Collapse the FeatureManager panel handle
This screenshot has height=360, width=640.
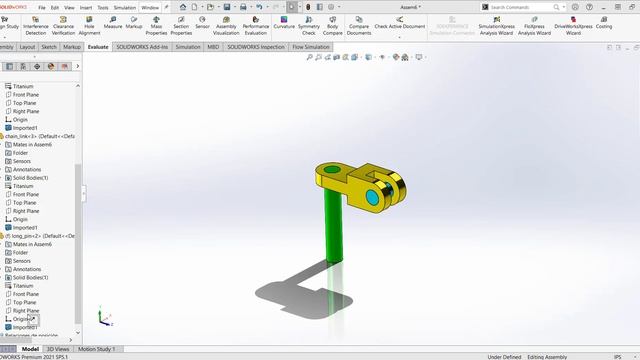84,193
